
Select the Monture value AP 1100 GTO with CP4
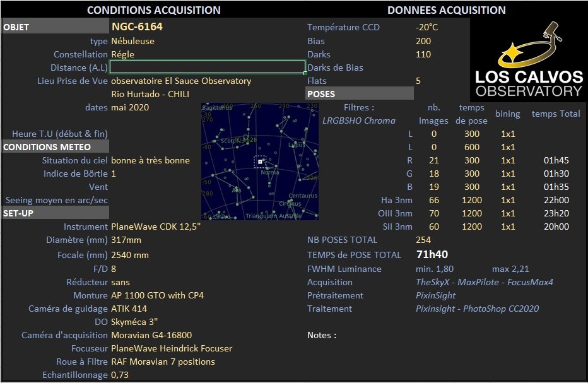158,295
